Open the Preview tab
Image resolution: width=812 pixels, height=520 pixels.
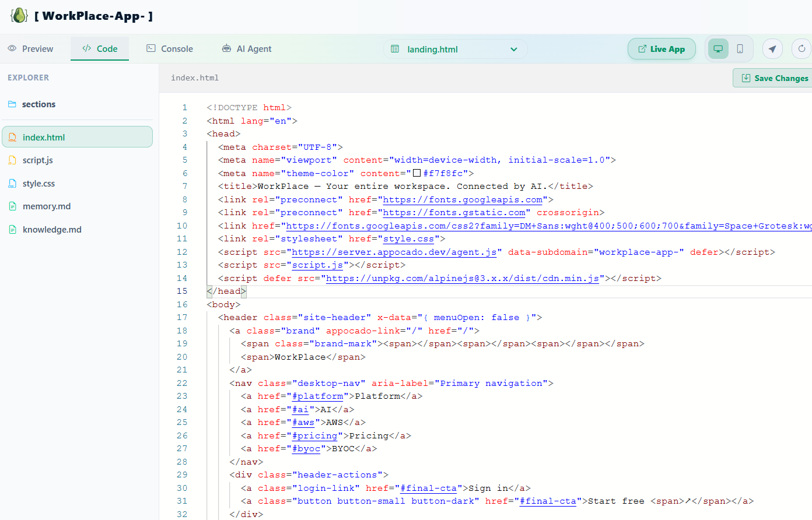[30, 49]
